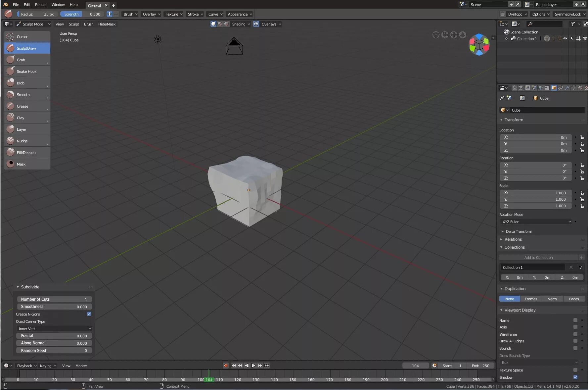The height and width of the screenshot is (390, 588).
Task: Select the Grab brush
Action: (x=27, y=60)
